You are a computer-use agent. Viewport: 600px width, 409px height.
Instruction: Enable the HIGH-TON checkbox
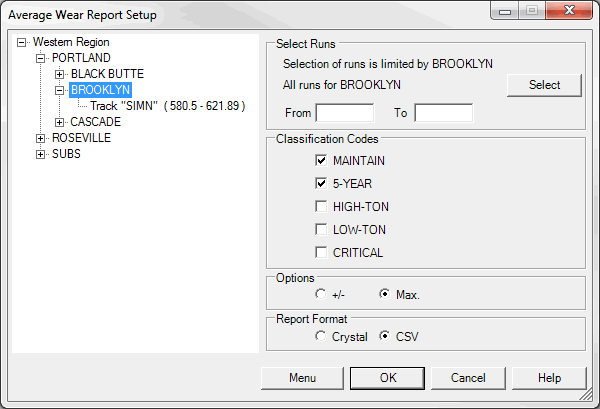point(321,207)
